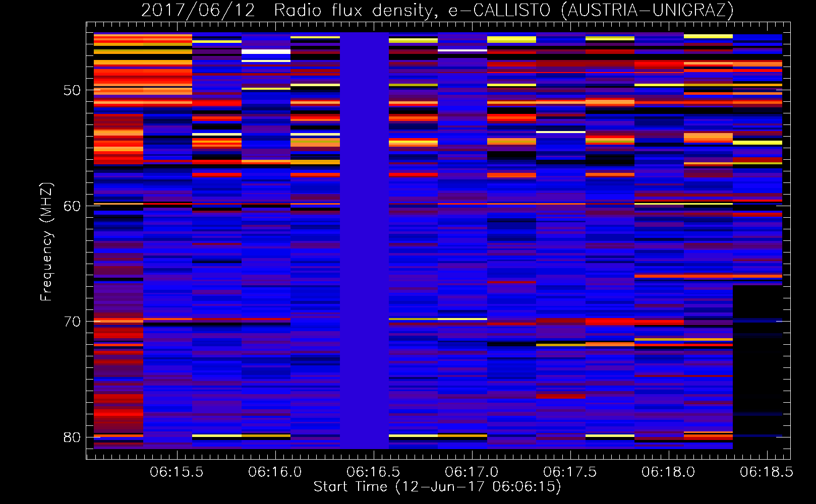Click the uniform blue data-gap column near 06:16.5
816x504 pixels.
point(364,241)
